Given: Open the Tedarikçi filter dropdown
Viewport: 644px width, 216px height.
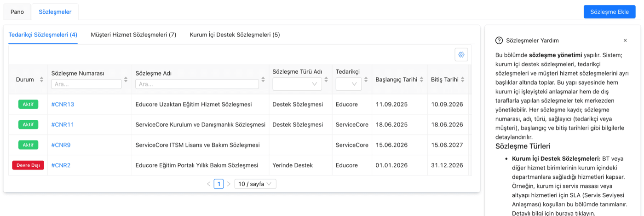Looking at the screenshot, I should tap(349, 84).
